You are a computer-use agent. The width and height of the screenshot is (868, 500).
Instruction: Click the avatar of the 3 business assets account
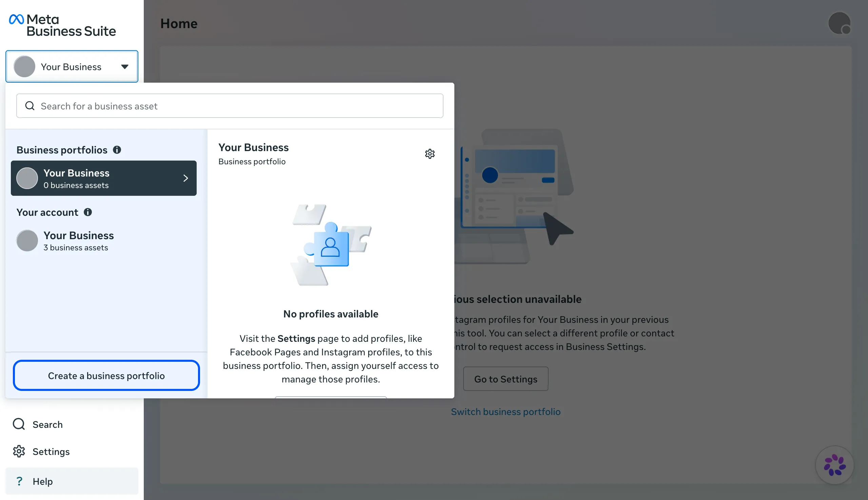point(27,241)
